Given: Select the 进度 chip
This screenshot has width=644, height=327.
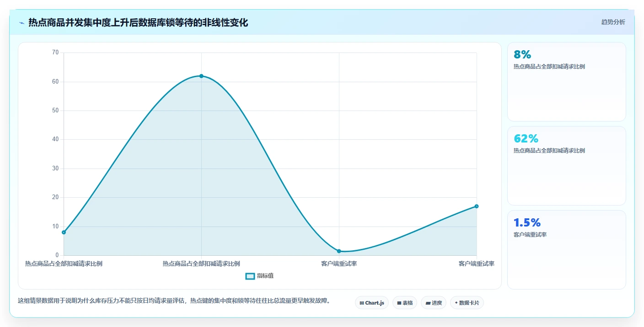Looking at the screenshot, I should (x=433, y=303).
